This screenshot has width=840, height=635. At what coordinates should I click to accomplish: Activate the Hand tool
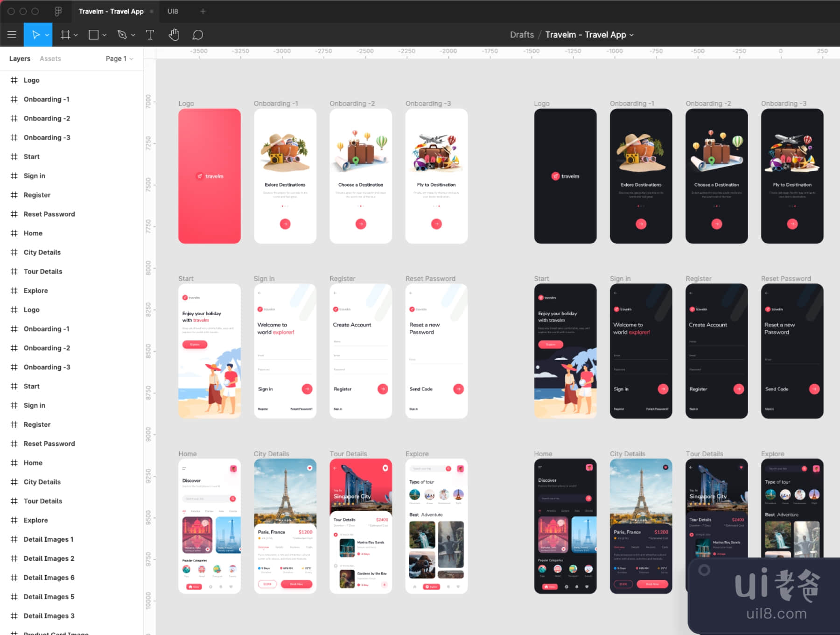[174, 35]
